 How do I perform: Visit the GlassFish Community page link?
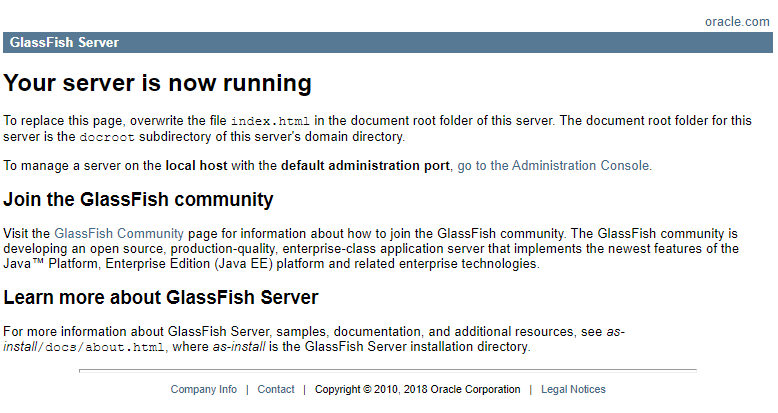[119, 234]
